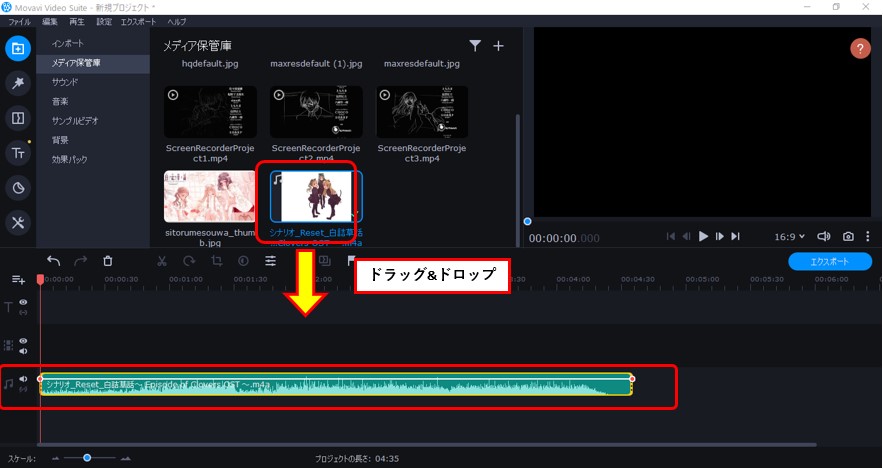Screen dimensions: 883x469
Task: Open the stickers tab with clock icon
Action: click(x=18, y=188)
